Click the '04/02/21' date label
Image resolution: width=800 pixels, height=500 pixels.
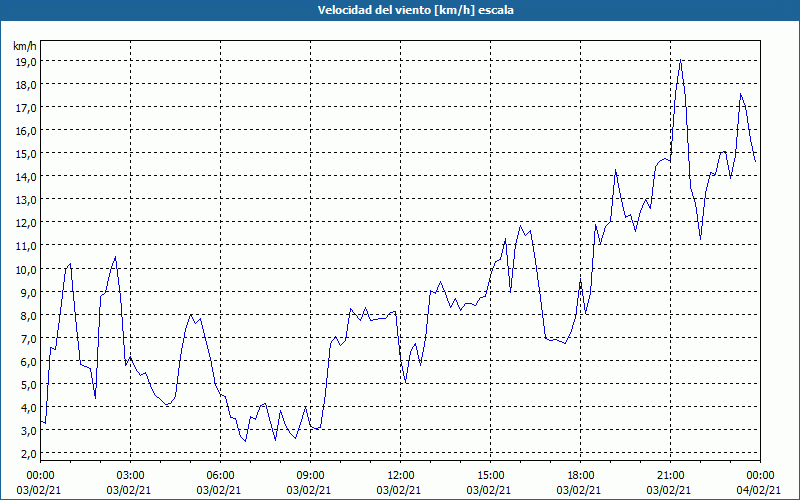(759, 490)
